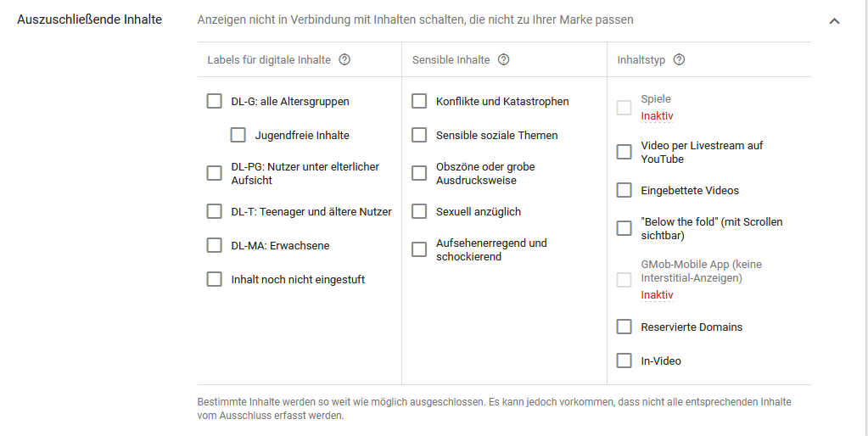Click help icon beside Sensible Inhalte
Viewport: 868px width, 436px height.
(x=503, y=60)
